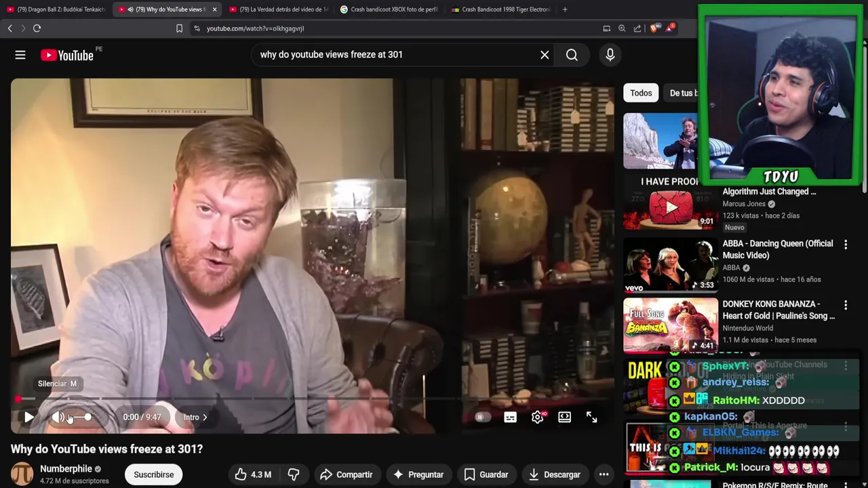Click the Suscribirse button

(x=154, y=474)
